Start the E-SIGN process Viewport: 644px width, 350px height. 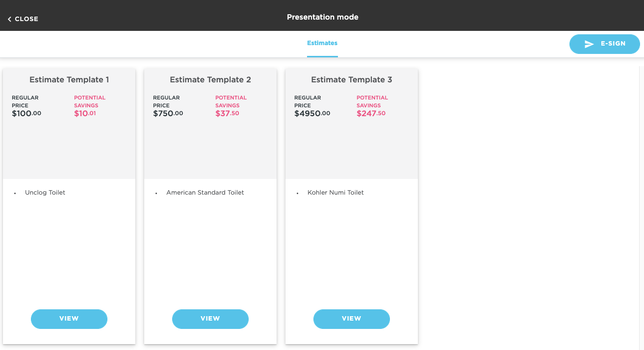(x=604, y=44)
